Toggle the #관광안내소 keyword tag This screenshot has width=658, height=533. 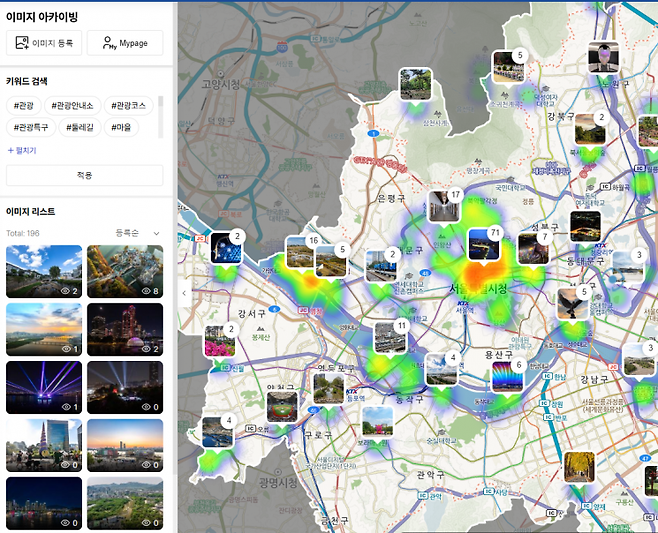(72, 105)
